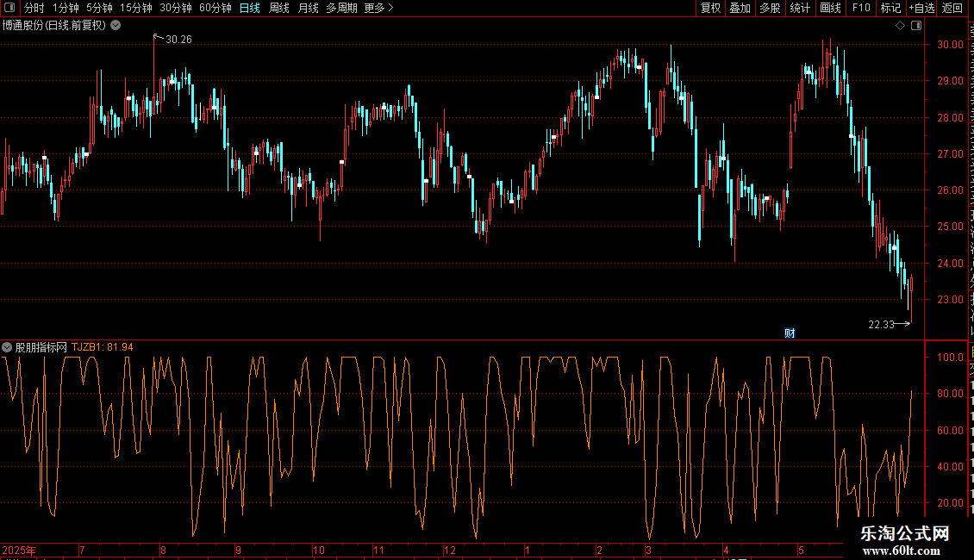This screenshot has width=974, height=560.
Task: Click the 22.33 low price label
Action: [881, 325]
